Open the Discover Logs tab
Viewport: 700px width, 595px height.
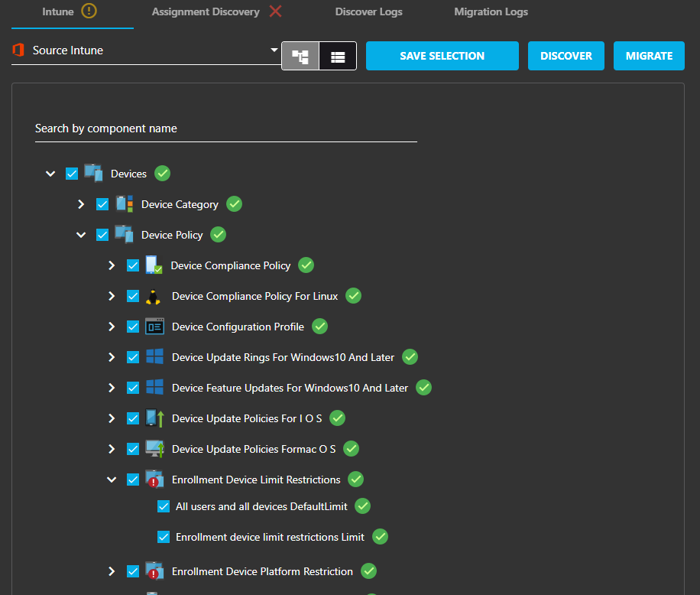tap(369, 11)
